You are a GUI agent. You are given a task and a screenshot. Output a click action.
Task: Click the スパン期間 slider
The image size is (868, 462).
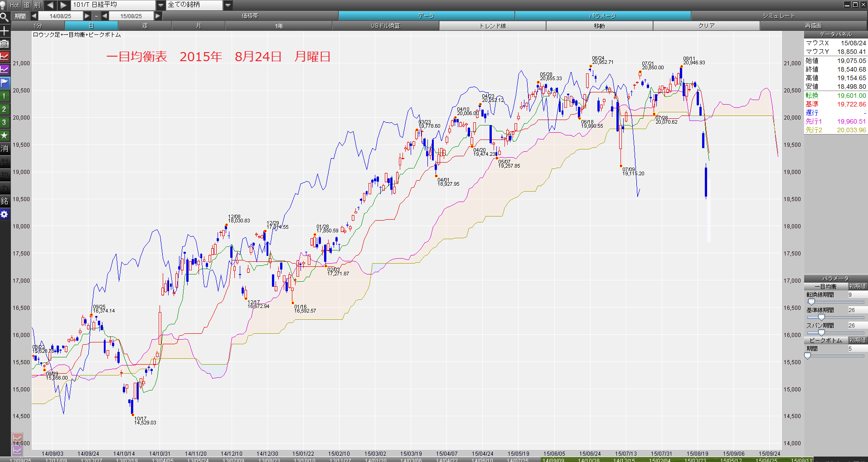click(x=835, y=333)
